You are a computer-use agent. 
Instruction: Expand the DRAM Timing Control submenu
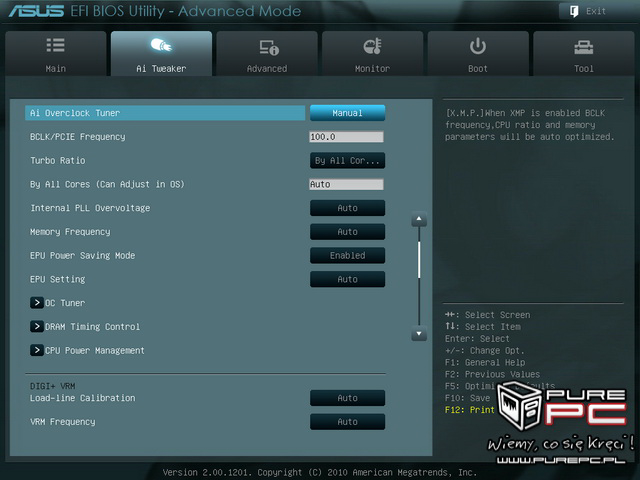85,327
